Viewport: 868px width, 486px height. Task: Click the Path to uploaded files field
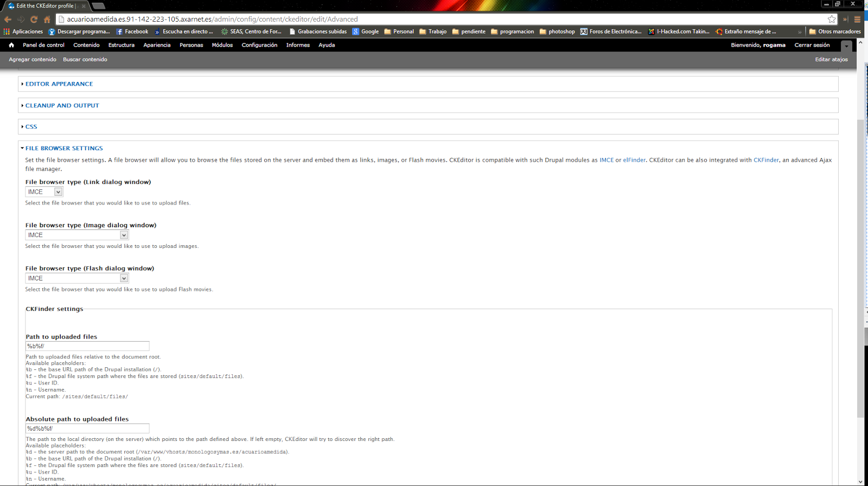pyautogui.click(x=87, y=346)
